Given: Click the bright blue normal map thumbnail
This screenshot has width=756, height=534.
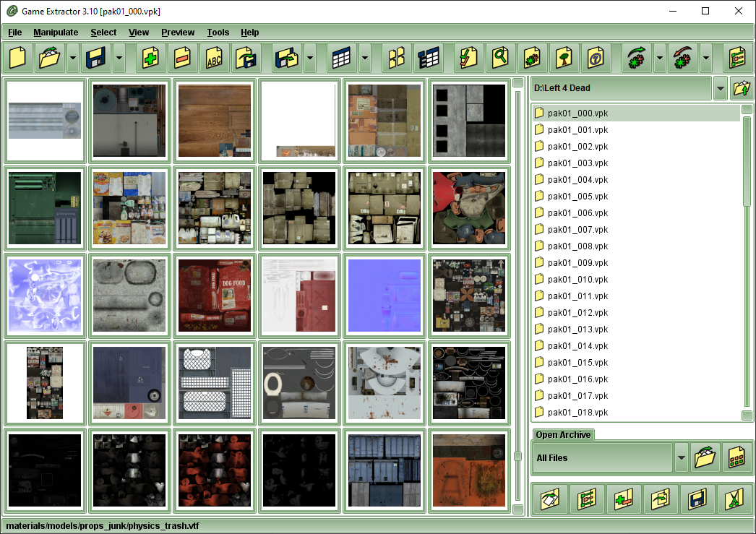Looking at the screenshot, I should pyautogui.click(x=384, y=294).
